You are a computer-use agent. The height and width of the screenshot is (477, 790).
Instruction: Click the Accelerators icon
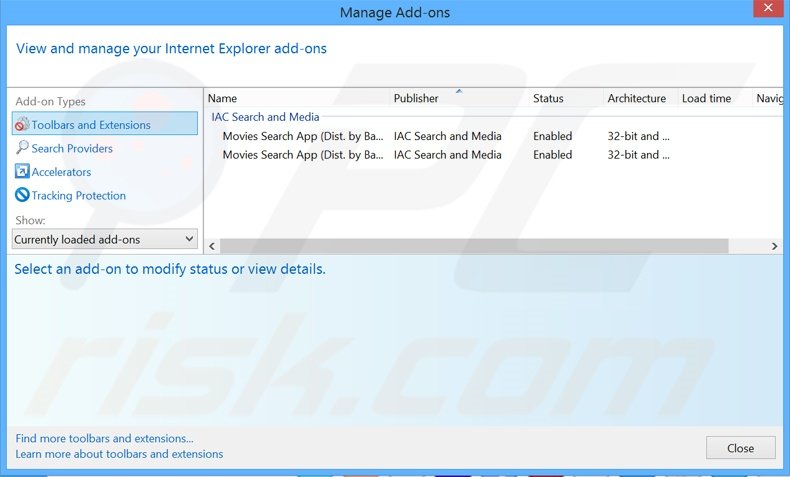point(22,172)
